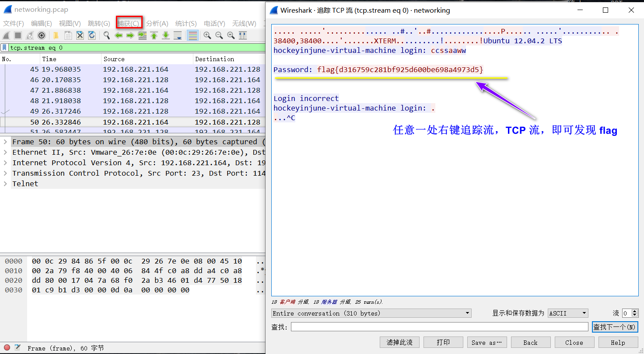Click the zoom out magnifier icon

(x=219, y=35)
